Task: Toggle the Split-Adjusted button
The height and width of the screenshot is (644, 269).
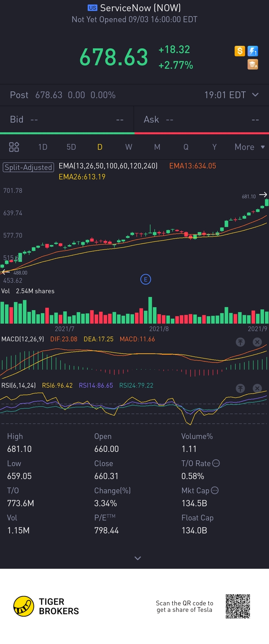Action: click(28, 167)
